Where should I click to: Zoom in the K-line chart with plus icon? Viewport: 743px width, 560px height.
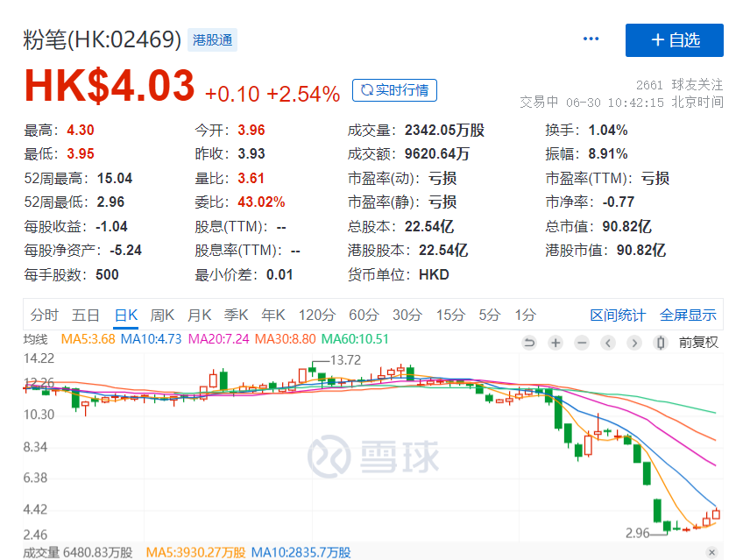click(555, 343)
